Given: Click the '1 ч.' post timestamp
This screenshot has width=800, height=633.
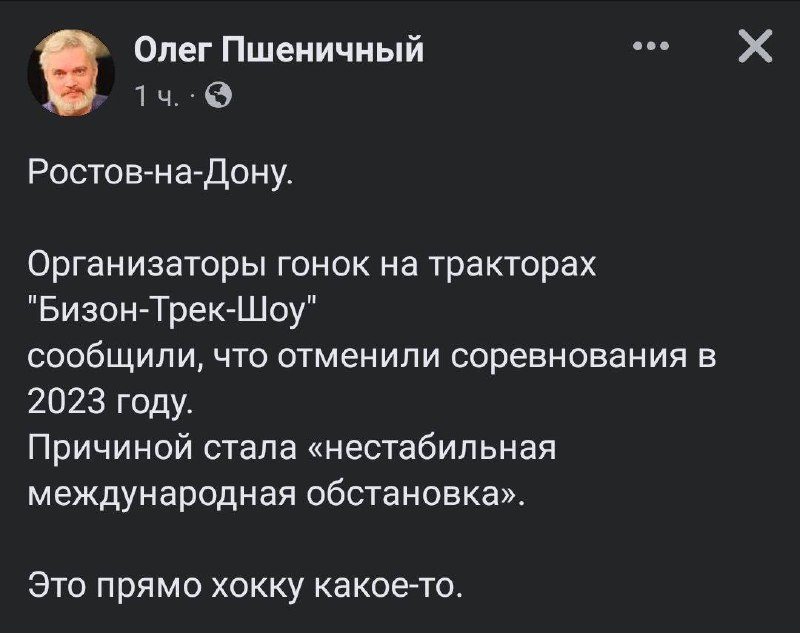Looking at the screenshot, I should (157, 97).
